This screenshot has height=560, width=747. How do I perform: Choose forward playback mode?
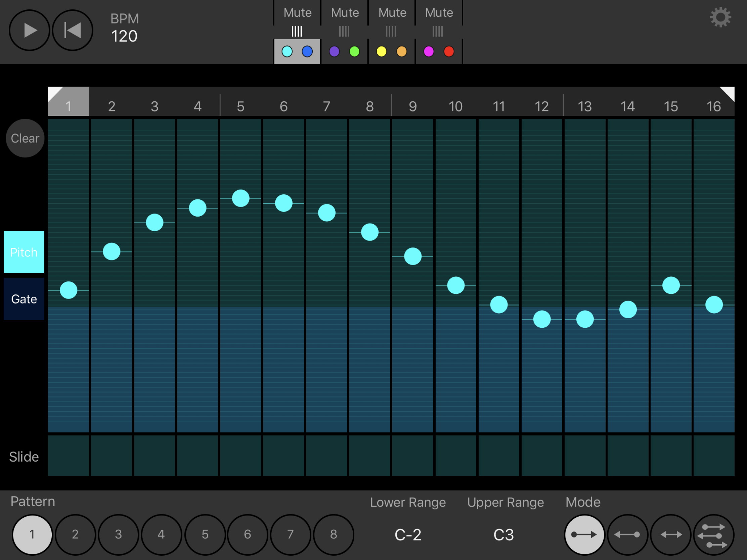click(x=584, y=535)
